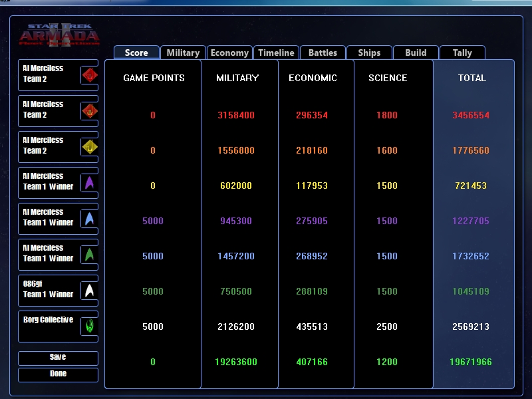View the Ships tab

pos(369,53)
